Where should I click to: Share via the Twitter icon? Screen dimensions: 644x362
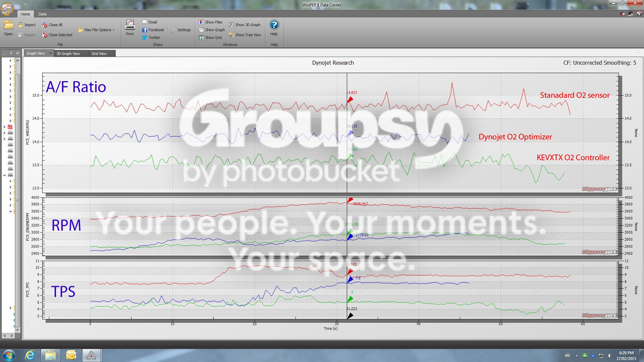[x=145, y=38]
